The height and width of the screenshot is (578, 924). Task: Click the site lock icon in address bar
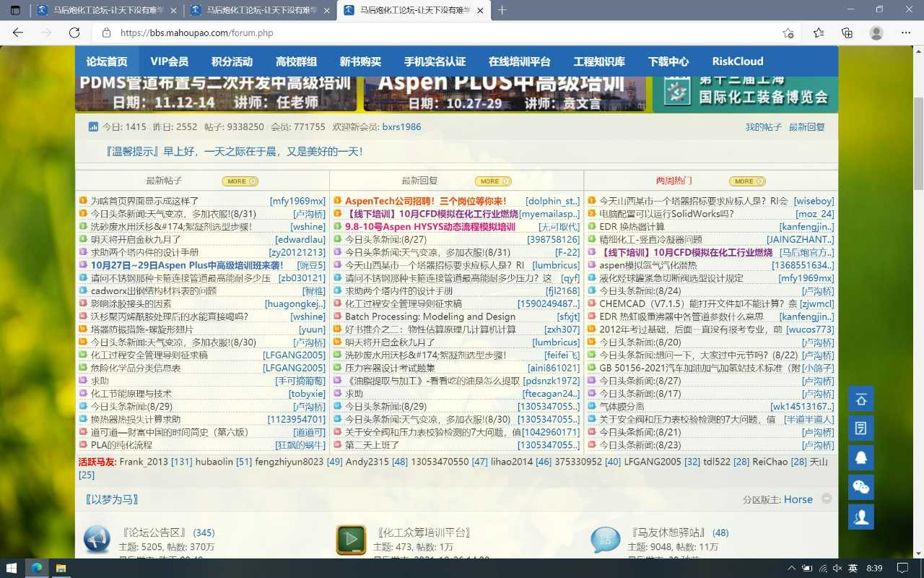tap(106, 33)
